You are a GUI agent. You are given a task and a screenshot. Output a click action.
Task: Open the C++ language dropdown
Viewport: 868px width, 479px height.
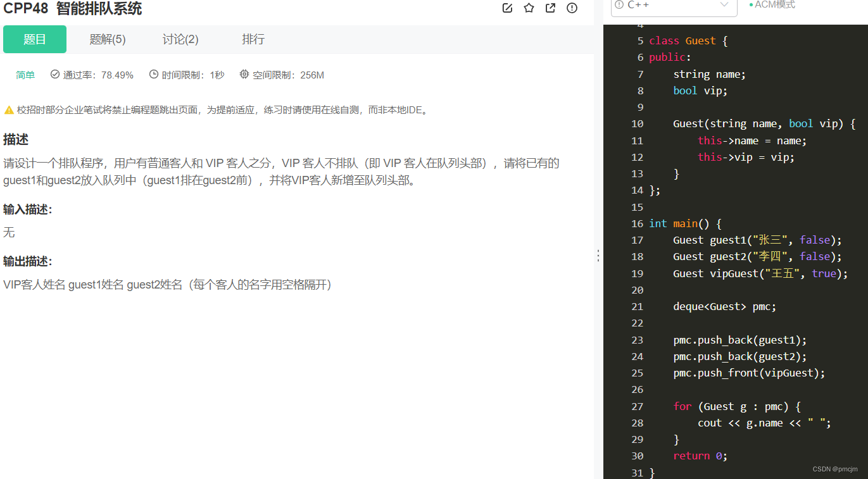(674, 6)
